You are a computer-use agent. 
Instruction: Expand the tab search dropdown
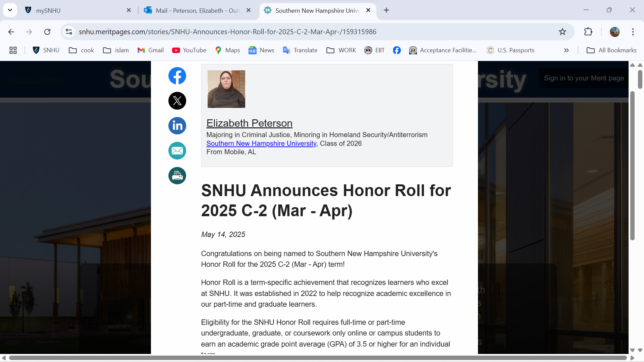pos(10,10)
